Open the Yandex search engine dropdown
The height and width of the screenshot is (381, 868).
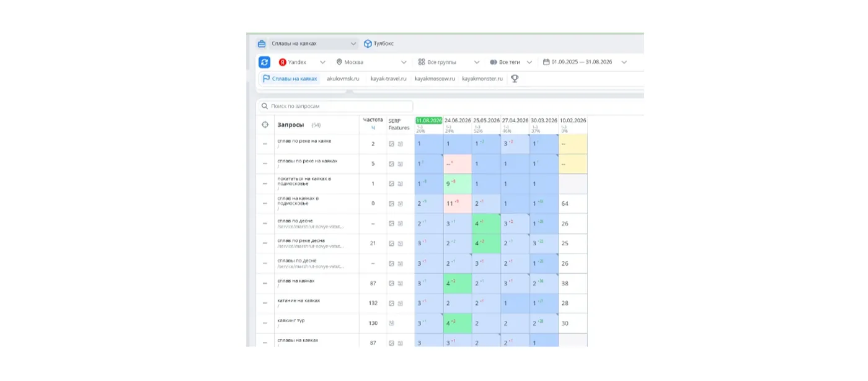point(302,62)
